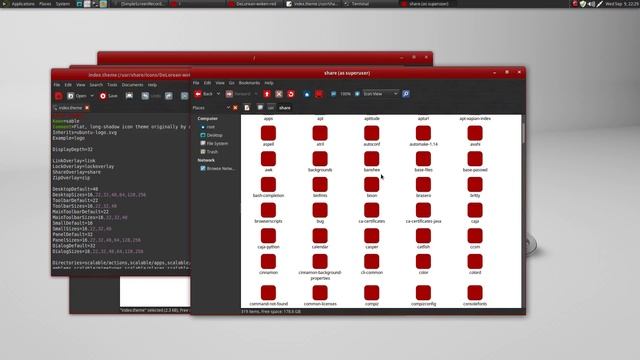Open Tools menu in text editor

click(112, 85)
